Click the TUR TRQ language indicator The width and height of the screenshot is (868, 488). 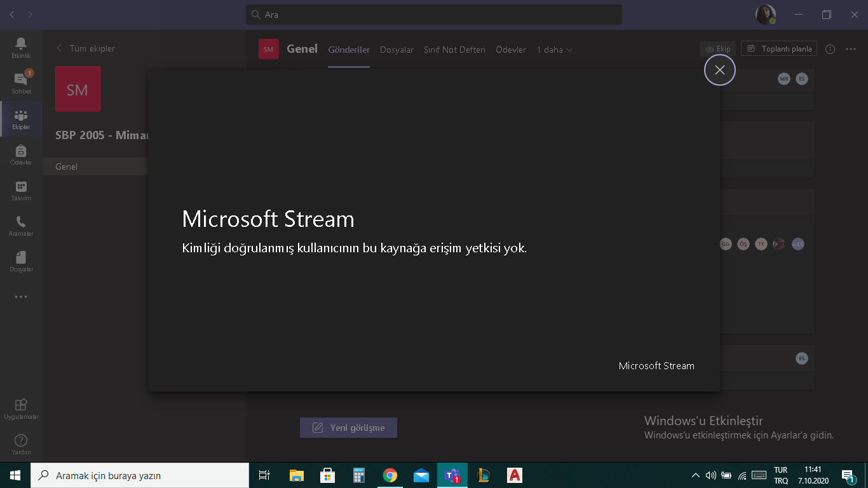(x=781, y=475)
